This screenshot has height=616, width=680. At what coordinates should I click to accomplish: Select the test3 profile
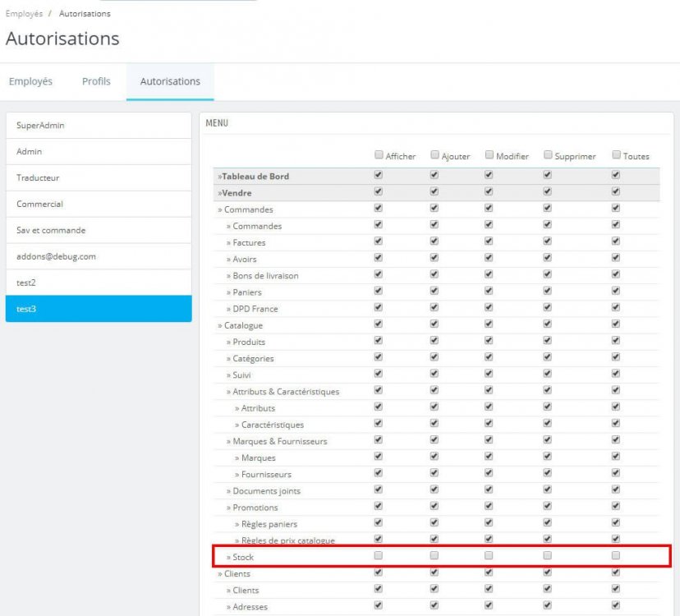[99, 309]
